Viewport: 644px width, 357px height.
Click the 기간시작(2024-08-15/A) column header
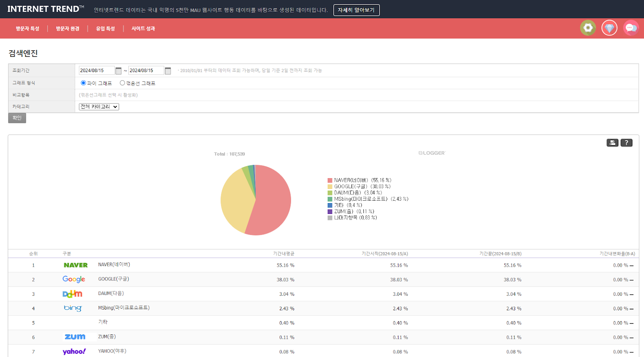[x=385, y=254]
